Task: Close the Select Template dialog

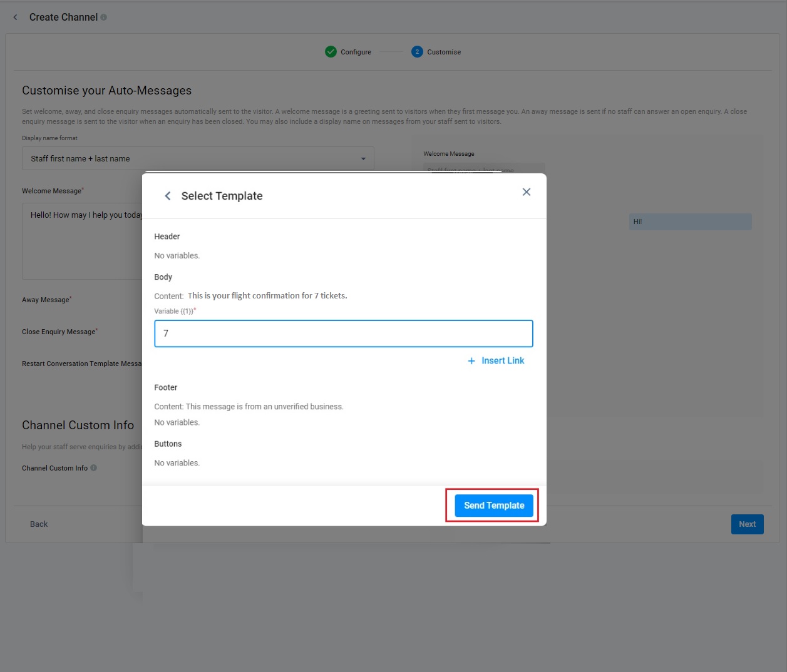Action: click(527, 192)
